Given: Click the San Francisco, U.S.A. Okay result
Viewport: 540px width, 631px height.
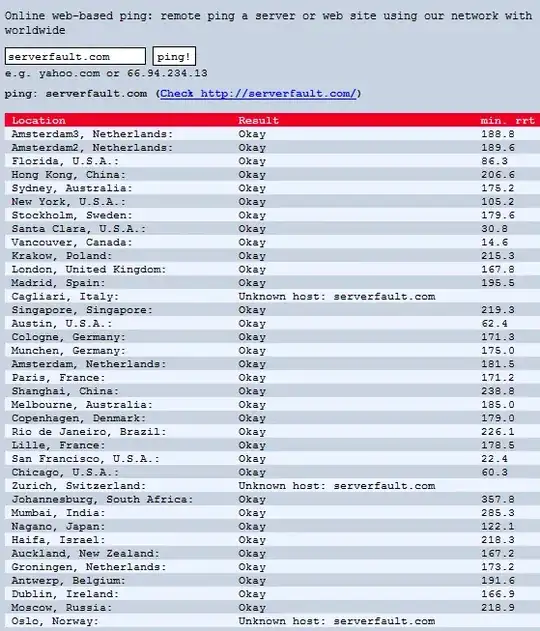Looking at the screenshot, I should [x=252, y=459].
